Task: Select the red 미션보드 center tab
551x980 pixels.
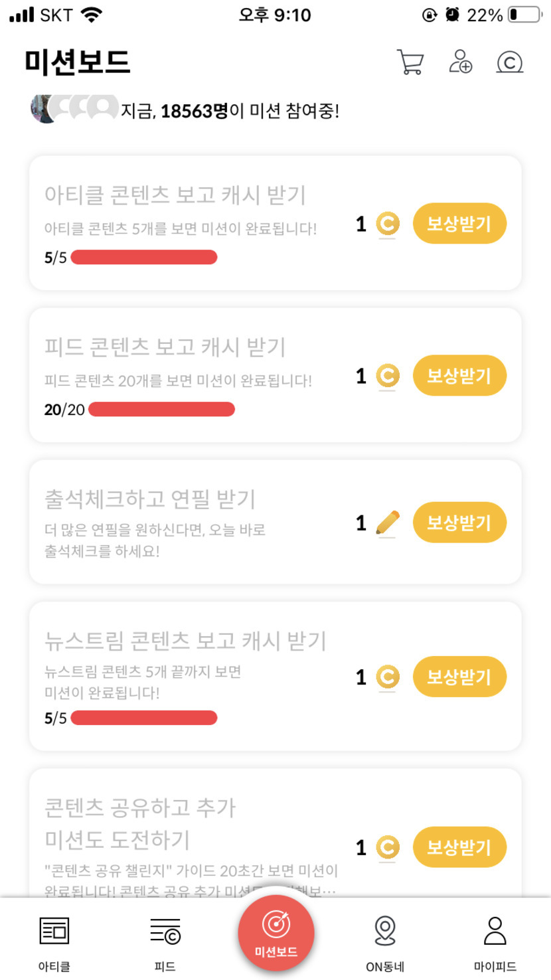Action: tap(276, 933)
